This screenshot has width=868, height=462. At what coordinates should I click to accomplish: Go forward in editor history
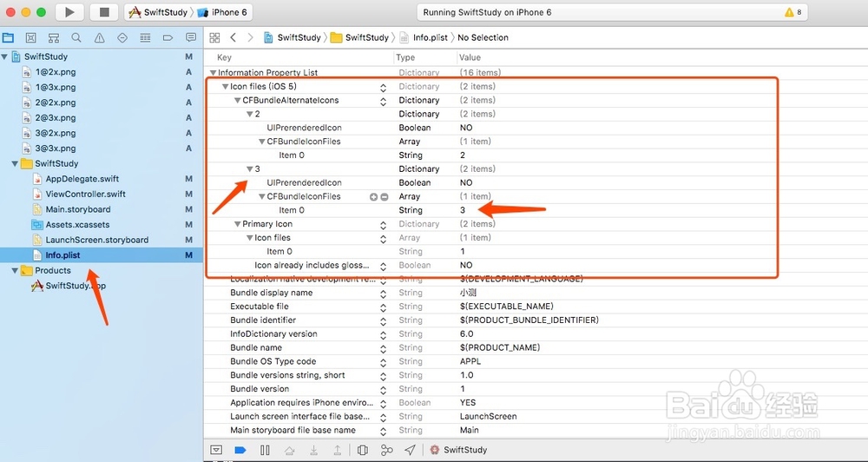coord(250,37)
